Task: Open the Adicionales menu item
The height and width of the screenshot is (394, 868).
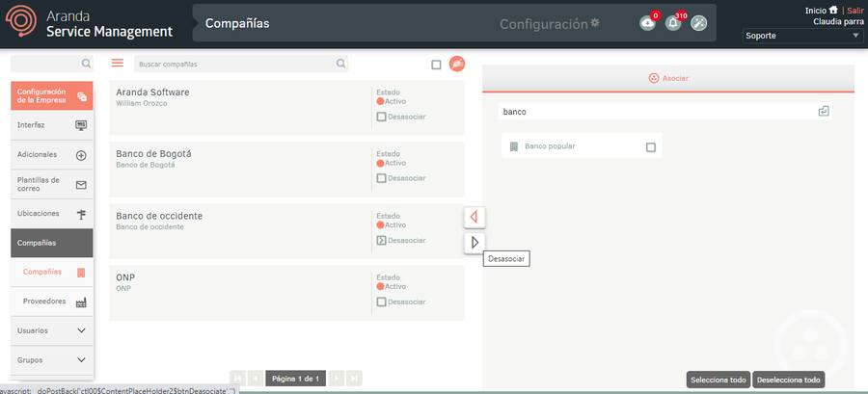Action: tap(52, 155)
